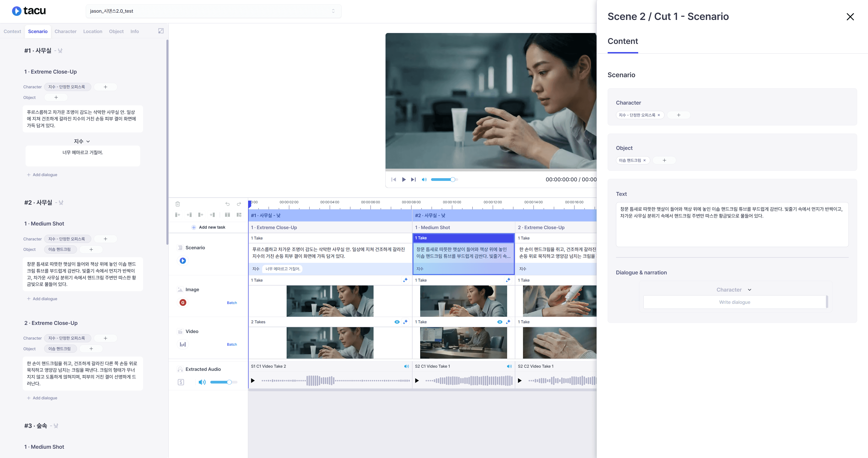Mute the Extracted Audio track speaker
The image size is (868, 458).
(202, 382)
